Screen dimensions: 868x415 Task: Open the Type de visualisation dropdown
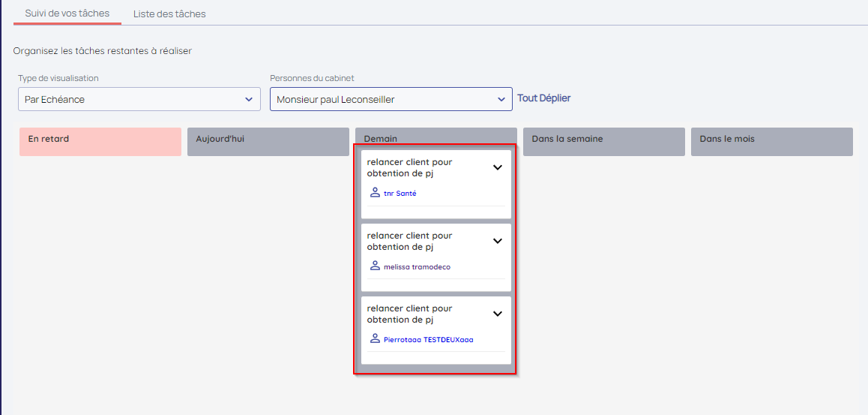(139, 99)
